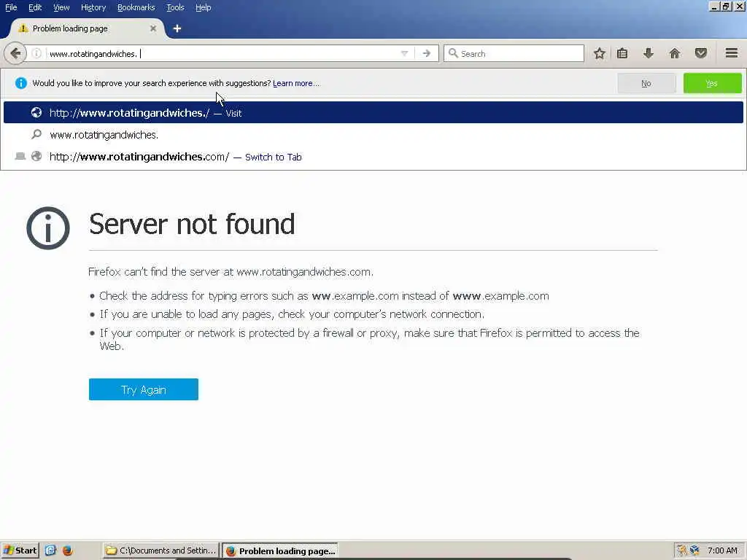Go back using the back arrow button
This screenshot has width=747, height=560.
tap(15, 52)
